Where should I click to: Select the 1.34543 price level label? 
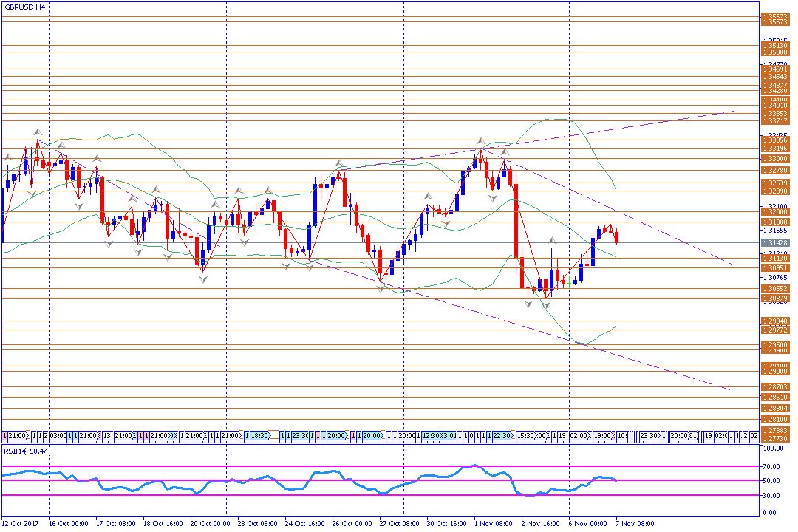point(775,77)
